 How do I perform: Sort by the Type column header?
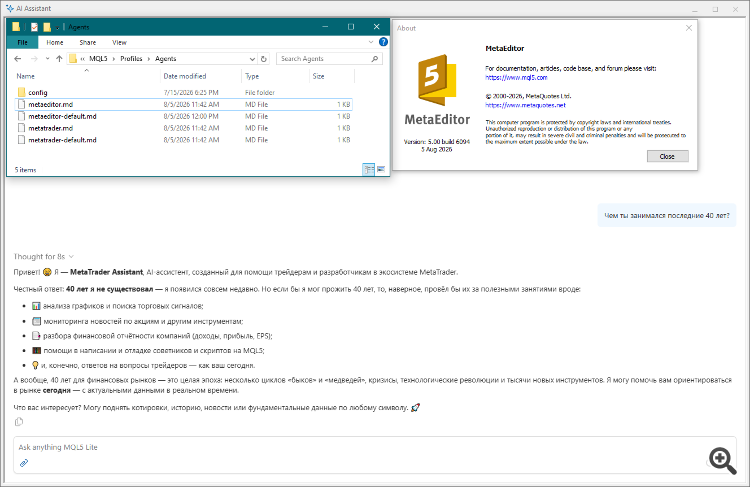pos(252,76)
